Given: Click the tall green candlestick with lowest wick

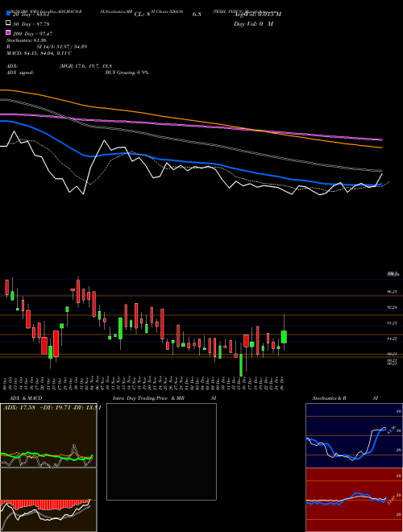Looking at the screenshot, I should (241, 364).
